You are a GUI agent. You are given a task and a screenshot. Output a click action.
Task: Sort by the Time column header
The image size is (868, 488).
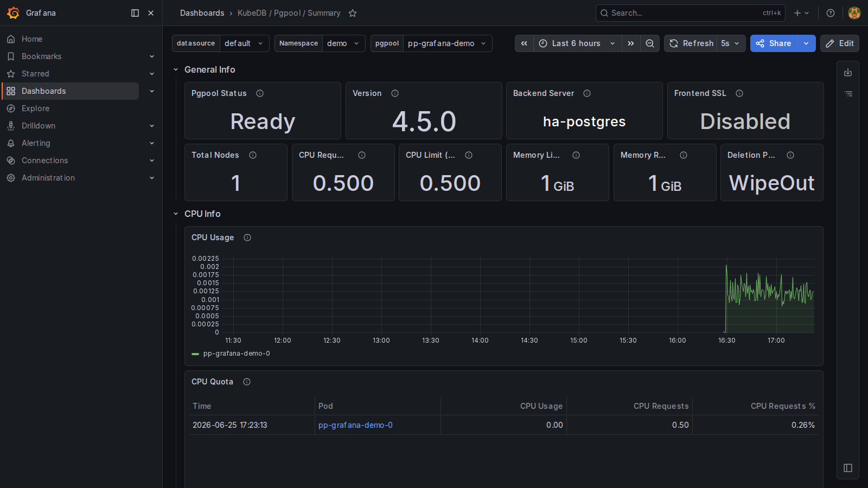pos(202,406)
